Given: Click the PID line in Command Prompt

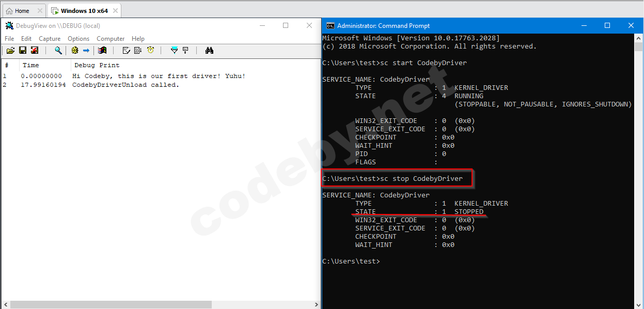Looking at the screenshot, I should tap(401, 153).
